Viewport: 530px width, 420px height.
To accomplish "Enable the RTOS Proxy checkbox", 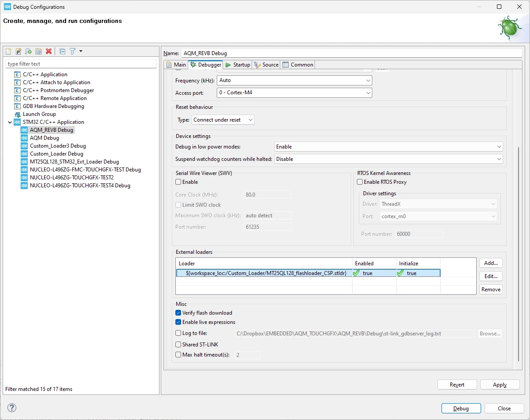I will point(360,182).
